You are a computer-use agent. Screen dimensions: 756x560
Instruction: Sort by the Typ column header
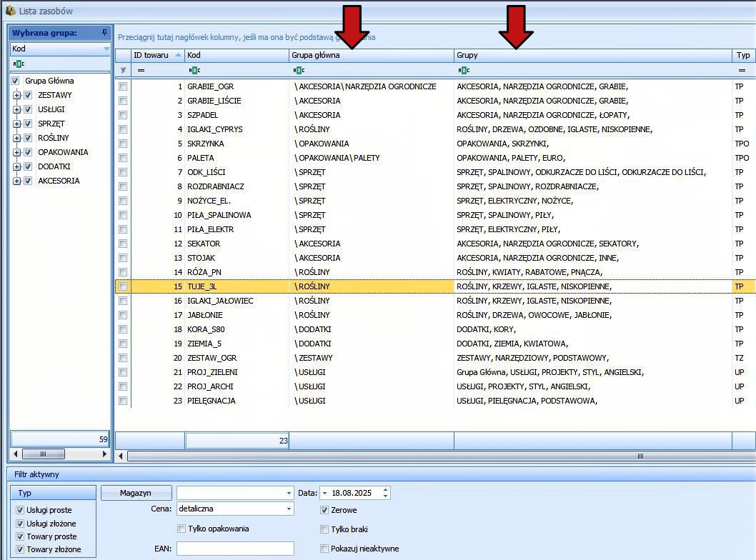coord(743,55)
